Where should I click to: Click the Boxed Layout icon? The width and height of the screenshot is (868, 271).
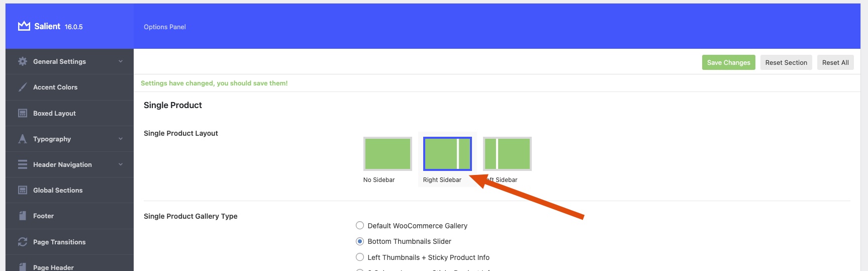(23, 113)
